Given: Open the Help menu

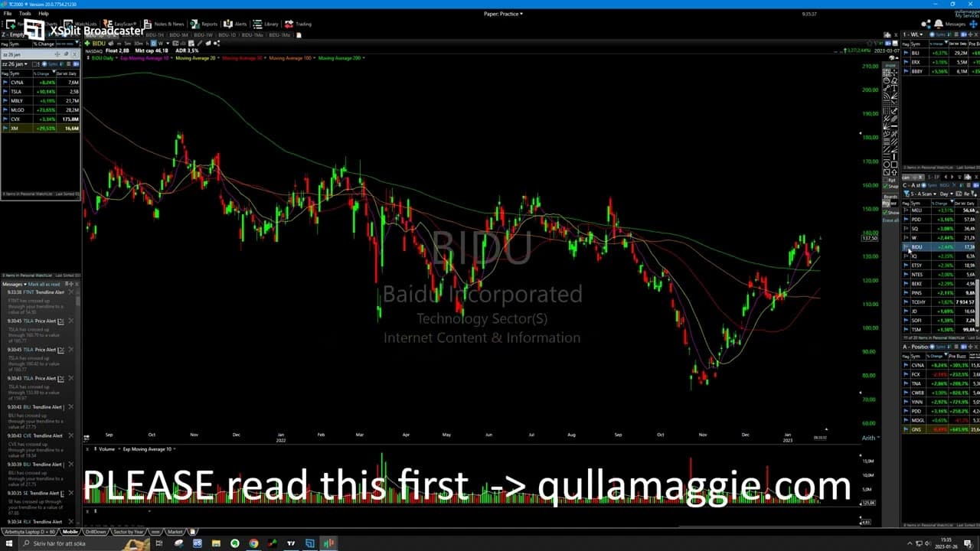Looking at the screenshot, I should tap(43, 13).
